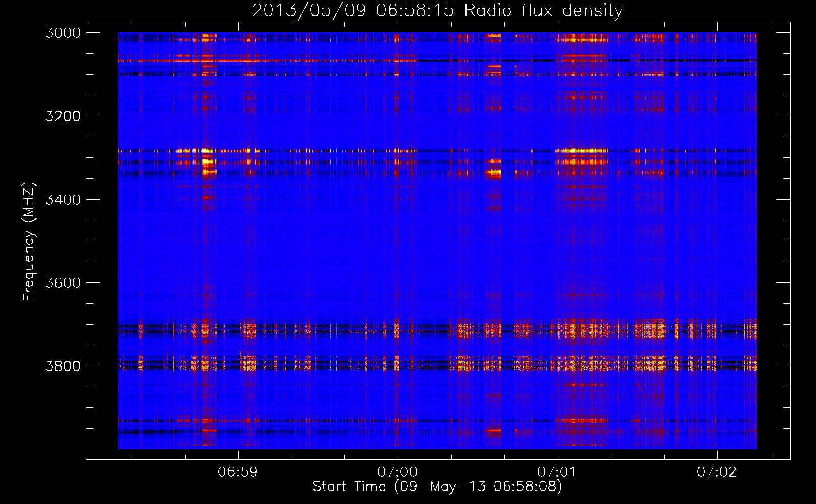Click the 'Frequency (MHZ)' axis label

pyautogui.click(x=29, y=242)
